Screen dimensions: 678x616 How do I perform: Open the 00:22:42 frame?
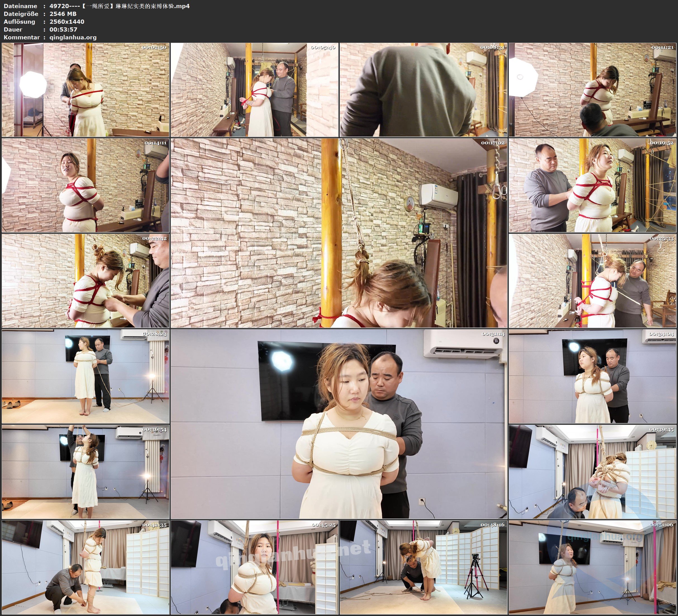85,280
